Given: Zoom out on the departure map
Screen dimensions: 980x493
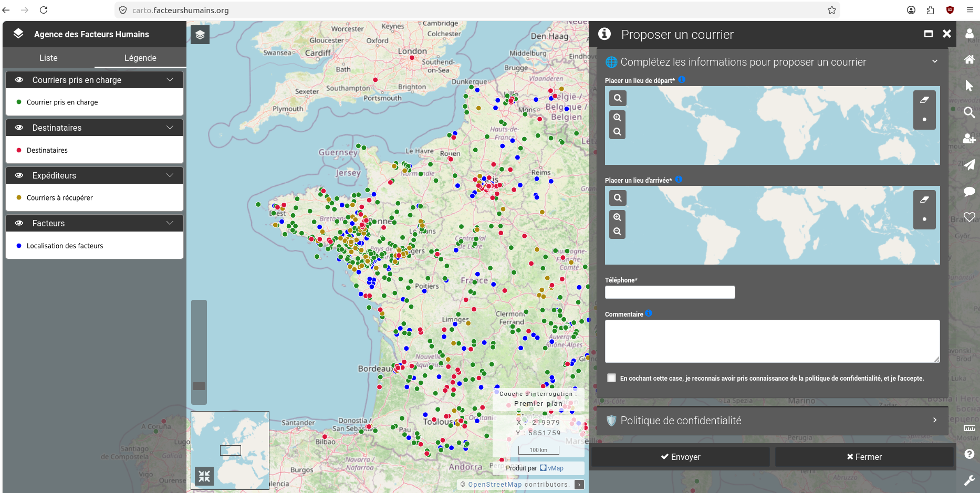Looking at the screenshot, I should (x=618, y=132).
